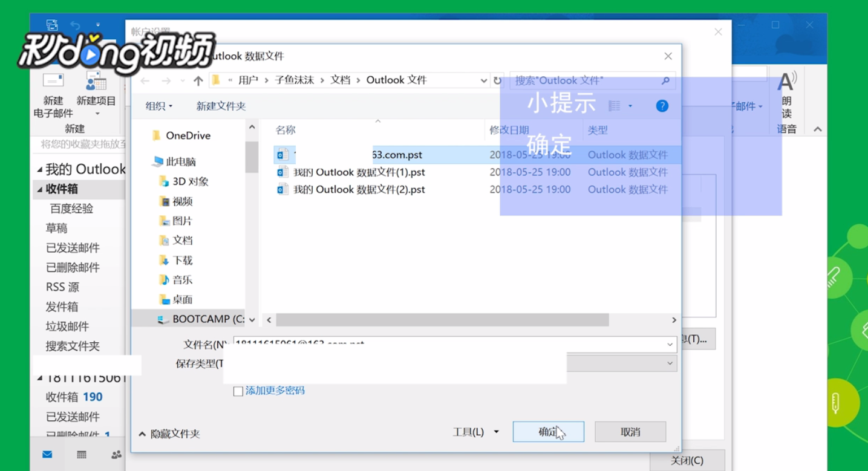Collapse the Outlook ribbon chevron

click(x=818, y=129)
